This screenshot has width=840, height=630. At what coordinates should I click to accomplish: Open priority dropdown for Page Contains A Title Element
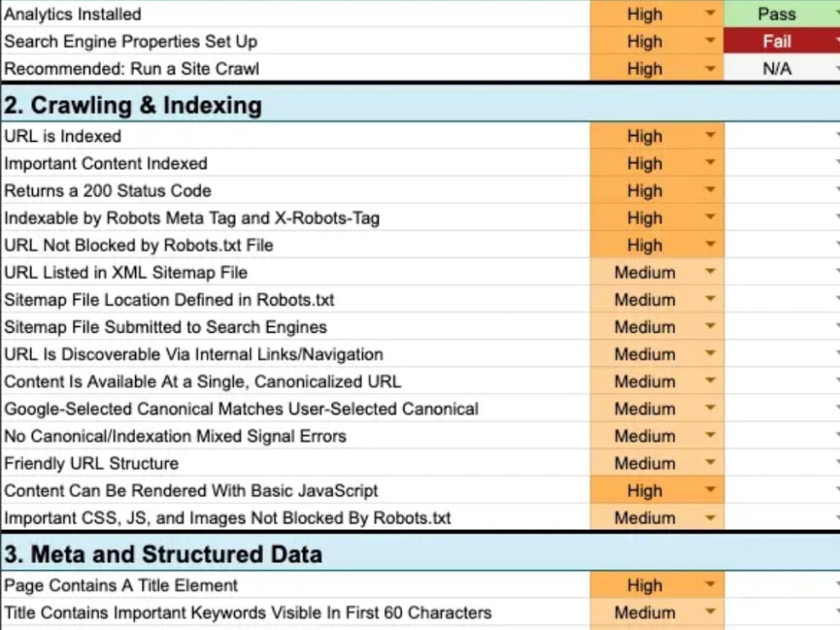[x=711, y=585]
